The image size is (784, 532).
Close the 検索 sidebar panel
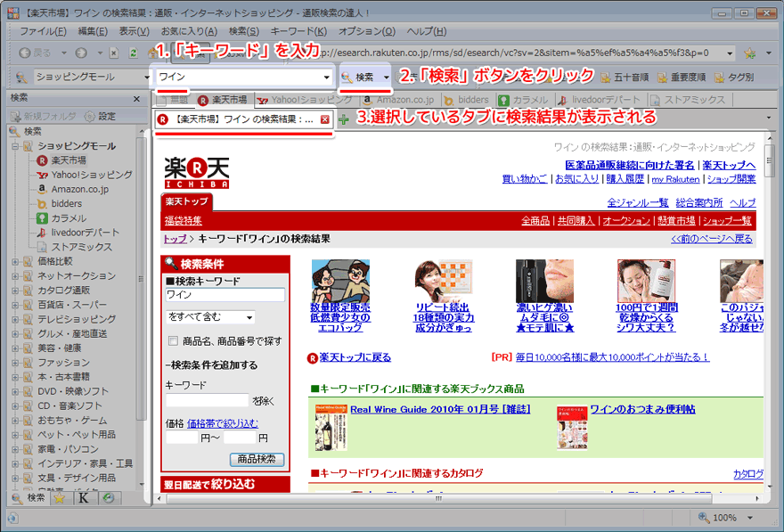(137, 99)
